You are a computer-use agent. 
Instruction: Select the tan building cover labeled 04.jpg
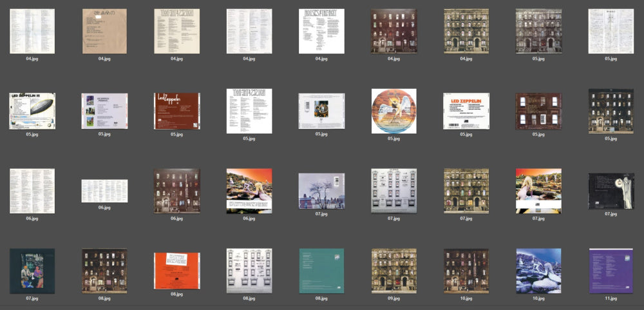(466, 31)
